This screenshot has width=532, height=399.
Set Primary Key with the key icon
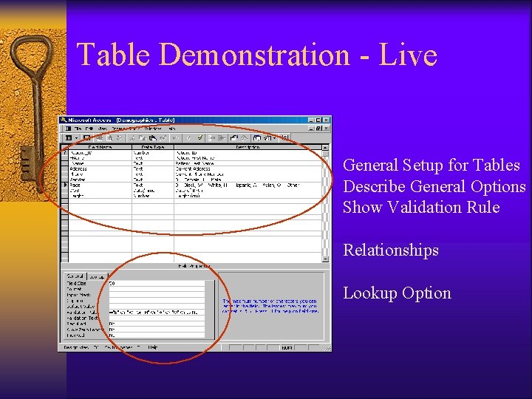(189, 137)
